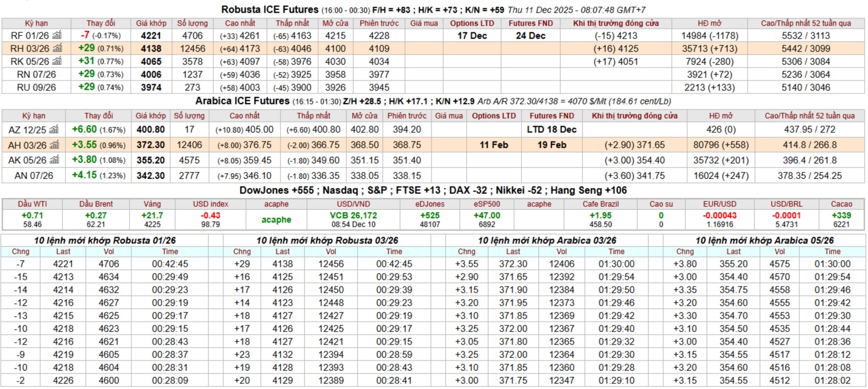Select the '10 lệnh mới khớp Arabica 05/26' heading
This screenshot has width=868, height=389.
(764, 240)
